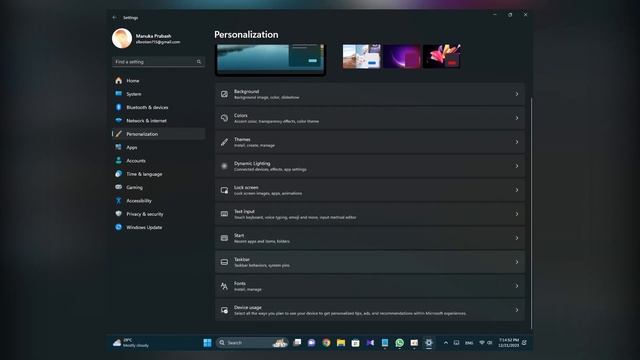Open Themes settings row
Screen dimensions: 640x360
coord(370,142)
